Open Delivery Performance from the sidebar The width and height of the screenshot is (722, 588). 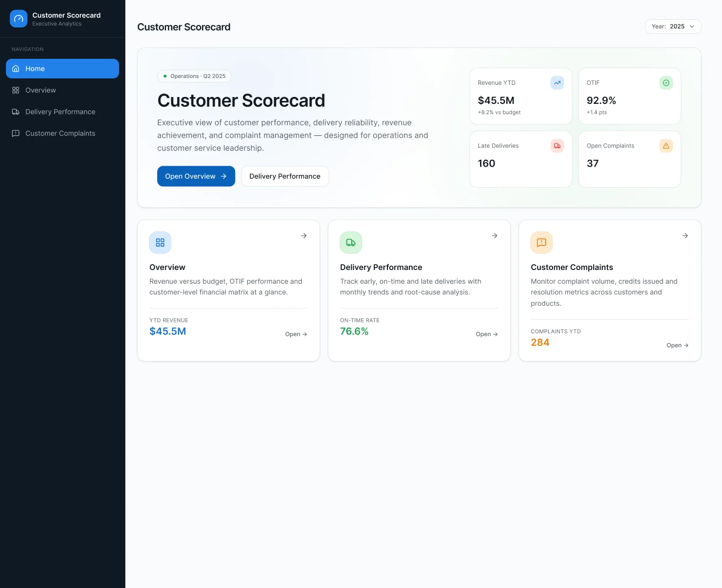coord(62,112)
